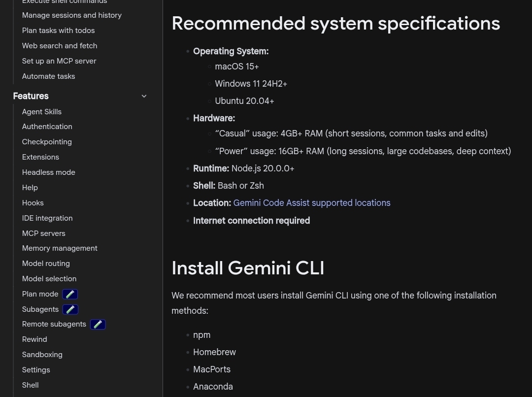Click the Install Gemini CLI heading
This screenshot has width=532, height=397.
248,268
